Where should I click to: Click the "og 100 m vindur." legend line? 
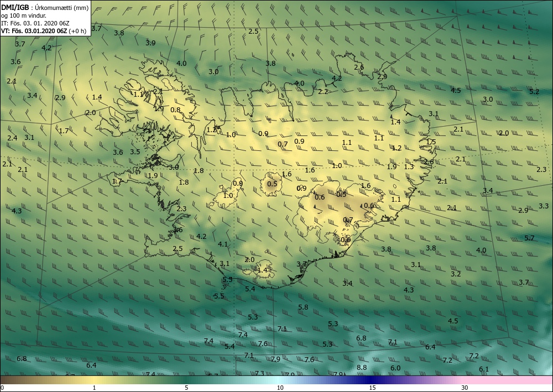pos(24,16)
